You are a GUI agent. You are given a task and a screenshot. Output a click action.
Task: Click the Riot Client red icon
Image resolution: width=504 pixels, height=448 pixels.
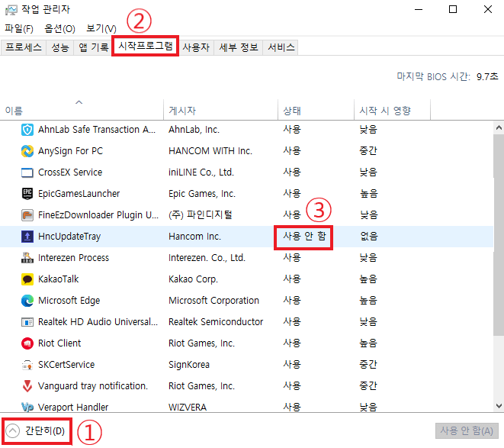pos(27,343)
